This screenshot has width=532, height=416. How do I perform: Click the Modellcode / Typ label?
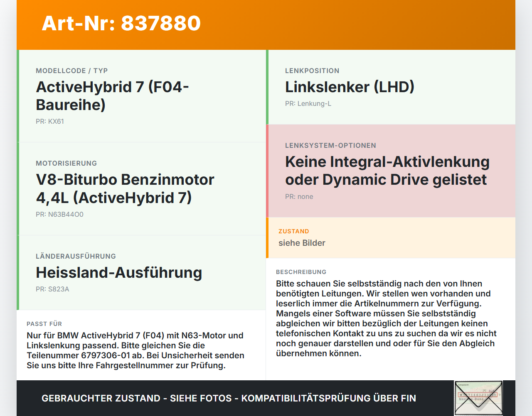click(x=71, y=71)
